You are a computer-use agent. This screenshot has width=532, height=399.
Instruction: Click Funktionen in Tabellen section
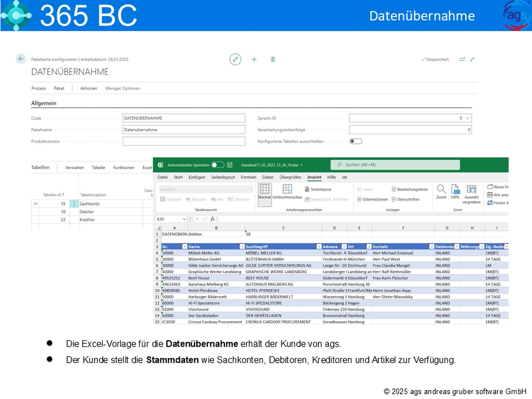(124, 168)
